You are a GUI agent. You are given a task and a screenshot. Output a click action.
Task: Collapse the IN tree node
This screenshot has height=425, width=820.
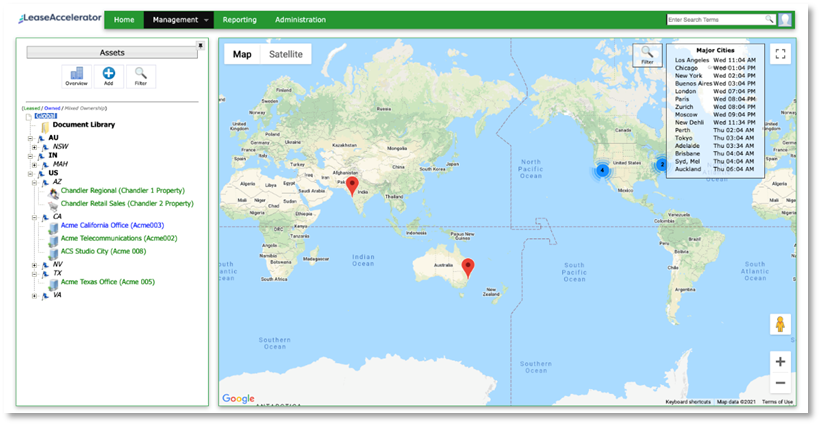[x=30, y=156]
